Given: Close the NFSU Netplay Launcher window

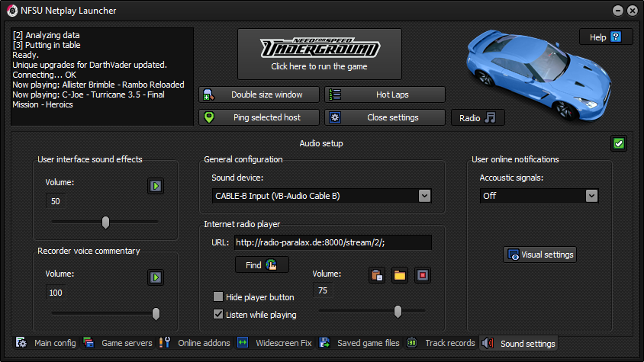Looking at the screenshot, I should (633, 11).
